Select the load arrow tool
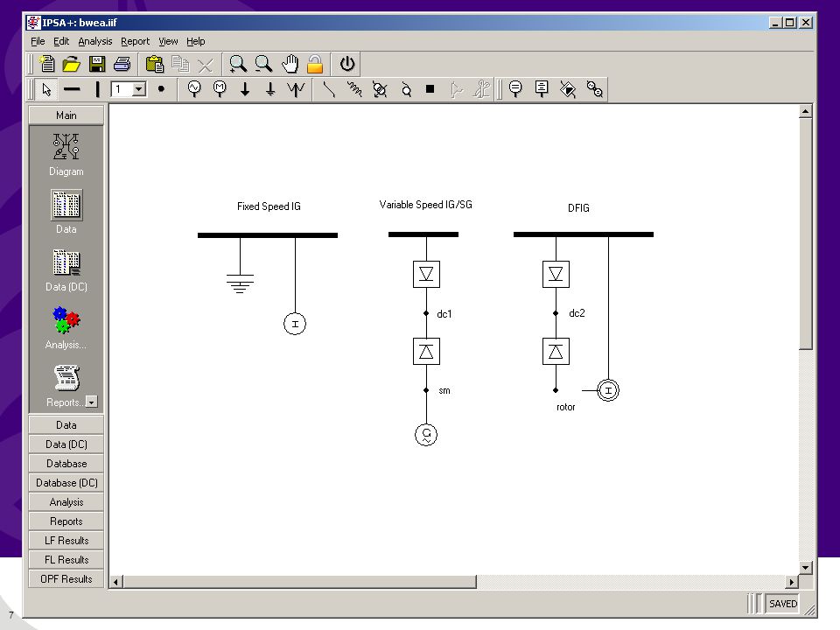The width and height of the screenshot is (840, 630). coord(245,89)
